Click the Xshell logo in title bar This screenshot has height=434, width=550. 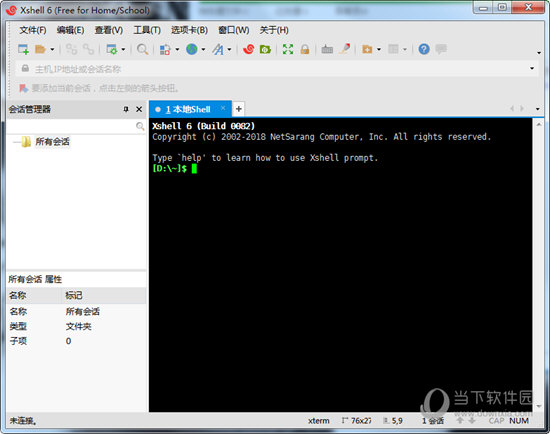[11, 10]
